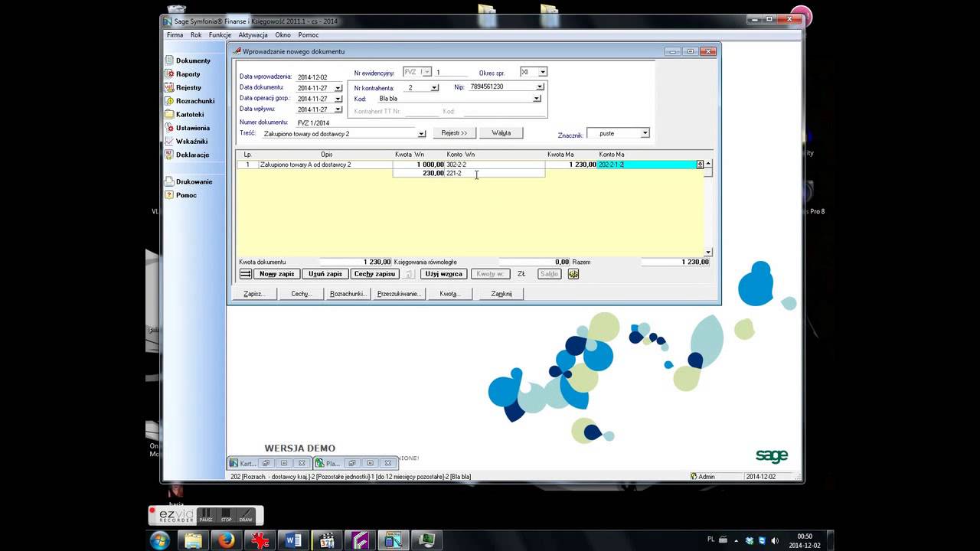Viewport: 980px width, 551px height.
Task: Open Ustawienia settings in sidebar
Action: coord(188,128)
